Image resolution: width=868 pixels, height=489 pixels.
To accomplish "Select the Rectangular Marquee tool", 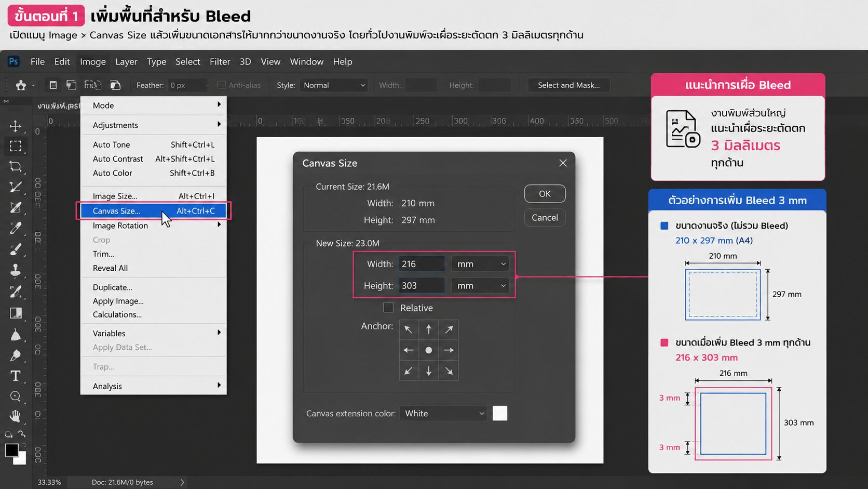I will tap(16, 147).
